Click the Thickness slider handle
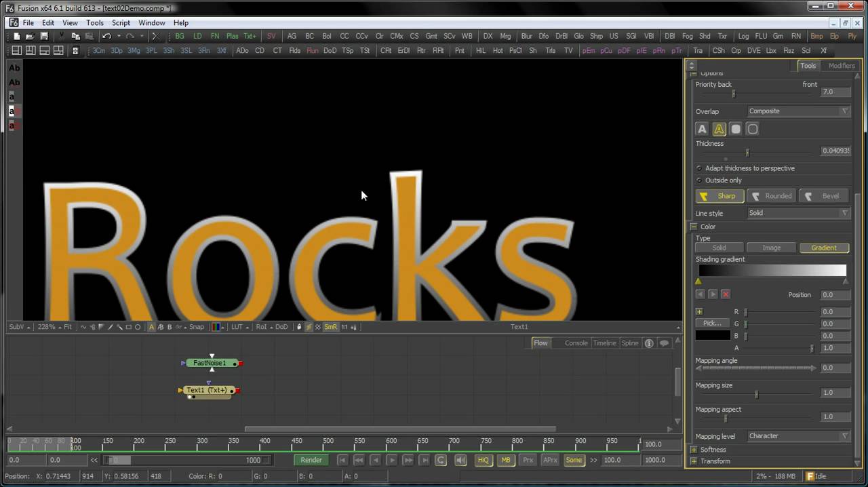868x487 pixels. 747,153
